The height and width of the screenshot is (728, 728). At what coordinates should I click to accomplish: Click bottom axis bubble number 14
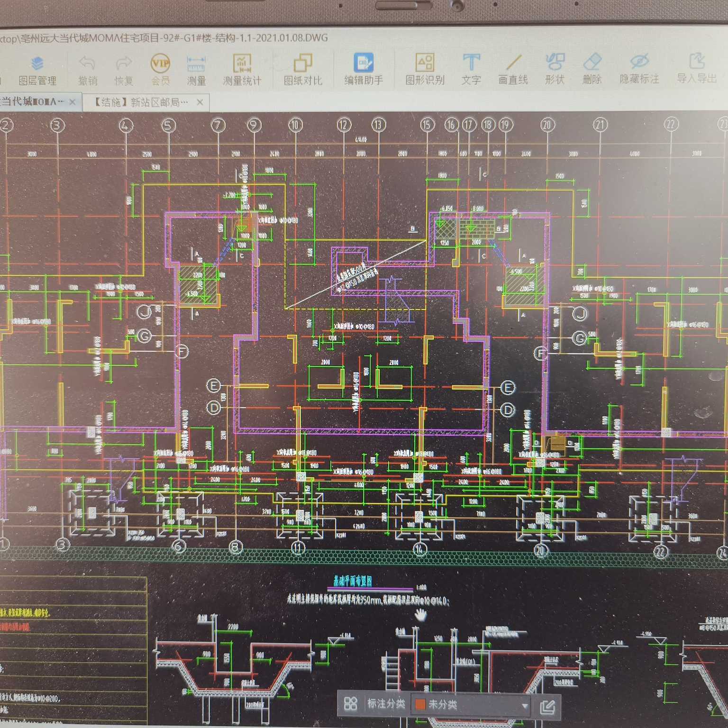(x=420, y=549)
